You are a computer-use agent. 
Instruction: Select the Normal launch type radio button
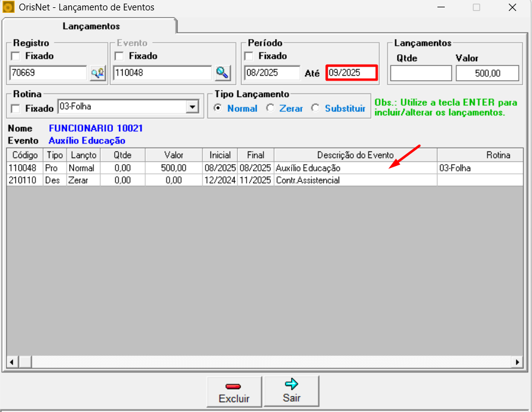point(217,108)
